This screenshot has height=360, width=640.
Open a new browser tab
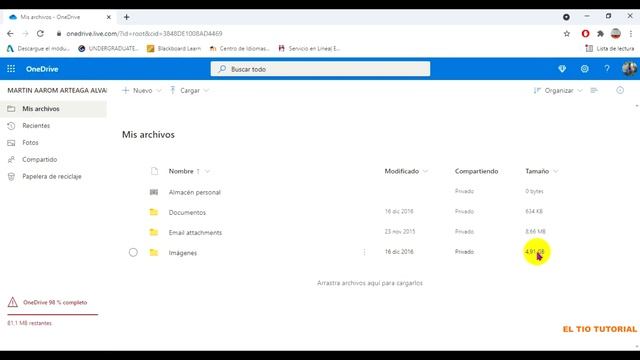(x=127, y=17)
